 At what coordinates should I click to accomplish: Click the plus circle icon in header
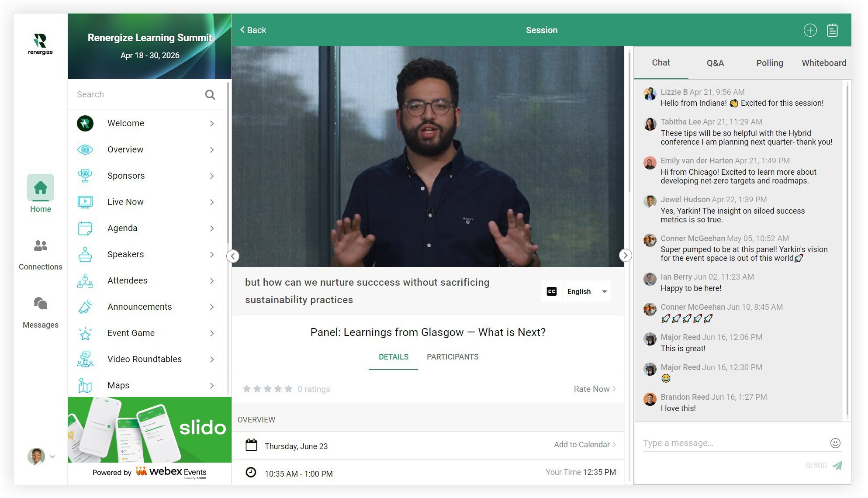coord(810,30)
